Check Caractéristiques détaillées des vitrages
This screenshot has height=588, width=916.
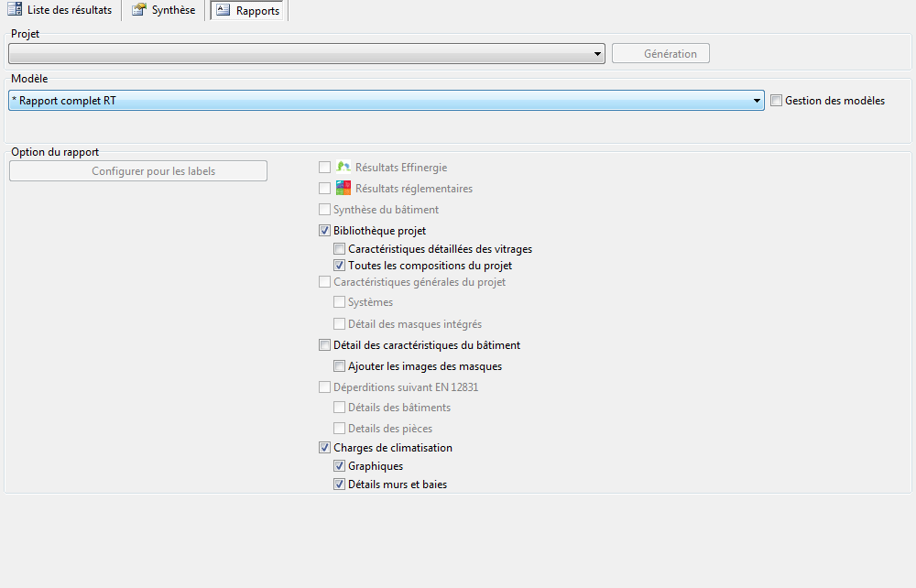[340, 249]
